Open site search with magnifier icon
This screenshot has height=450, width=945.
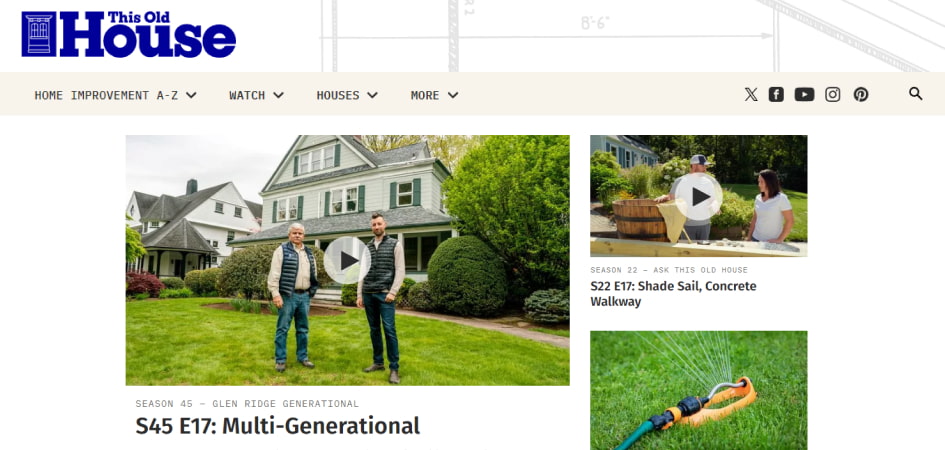tap(915, 93)
